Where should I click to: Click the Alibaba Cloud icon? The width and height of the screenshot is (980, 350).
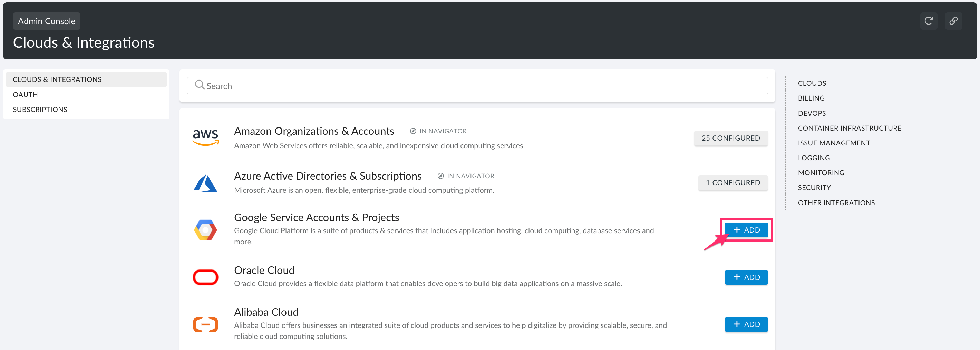click(205, 324)
